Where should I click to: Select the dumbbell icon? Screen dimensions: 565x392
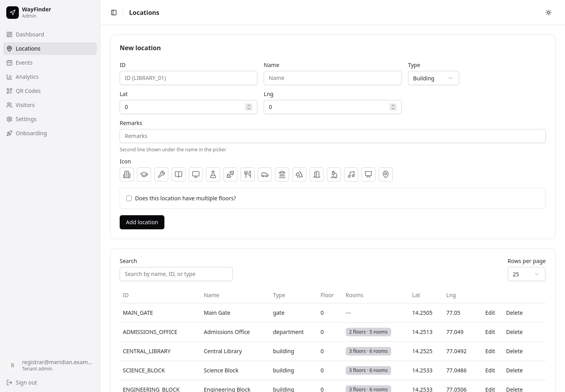pyautogui.click(x=230, y=174)
